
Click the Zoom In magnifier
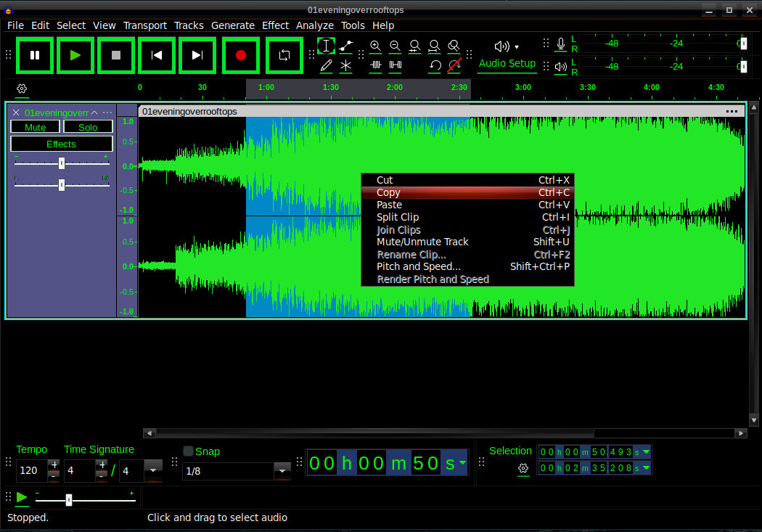click(375, 46)
